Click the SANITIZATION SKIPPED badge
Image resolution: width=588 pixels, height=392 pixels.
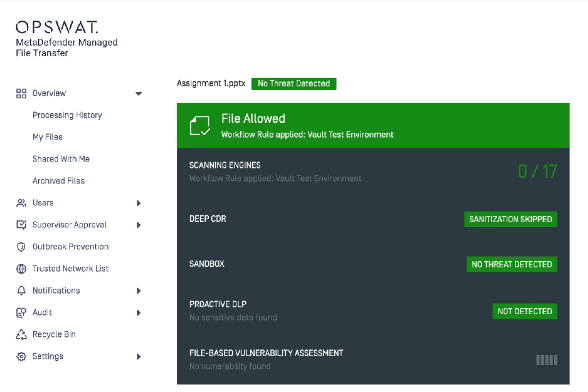pos(511,219)
